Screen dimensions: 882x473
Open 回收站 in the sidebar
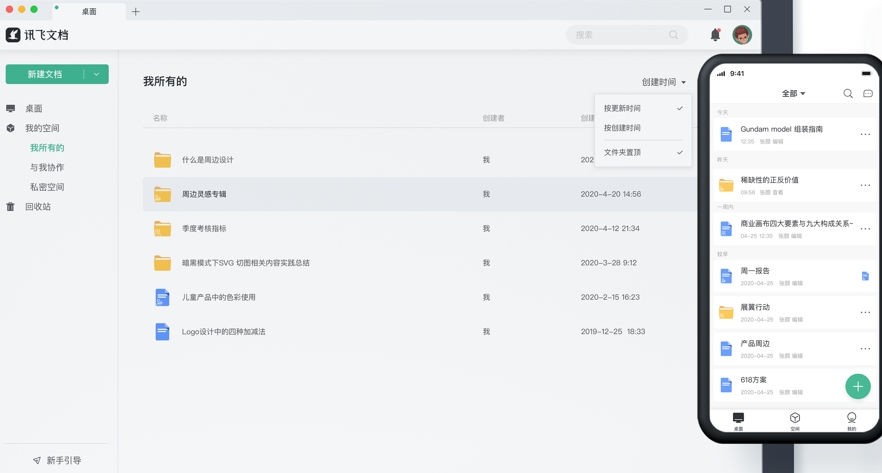38,207
